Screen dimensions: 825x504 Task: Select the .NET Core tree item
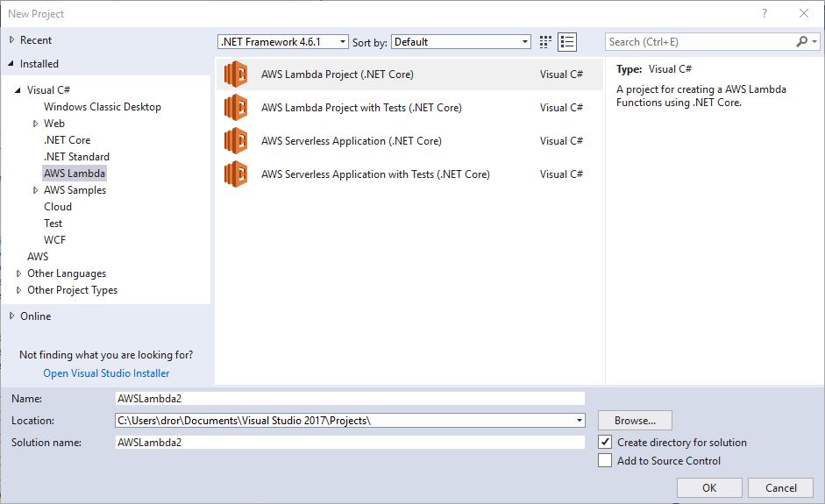67,140
